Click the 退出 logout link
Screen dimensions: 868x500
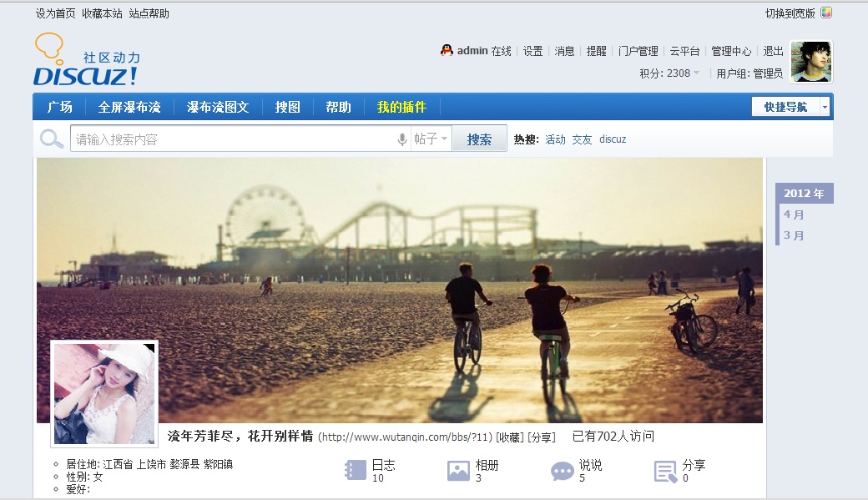(x=774, y=51)
